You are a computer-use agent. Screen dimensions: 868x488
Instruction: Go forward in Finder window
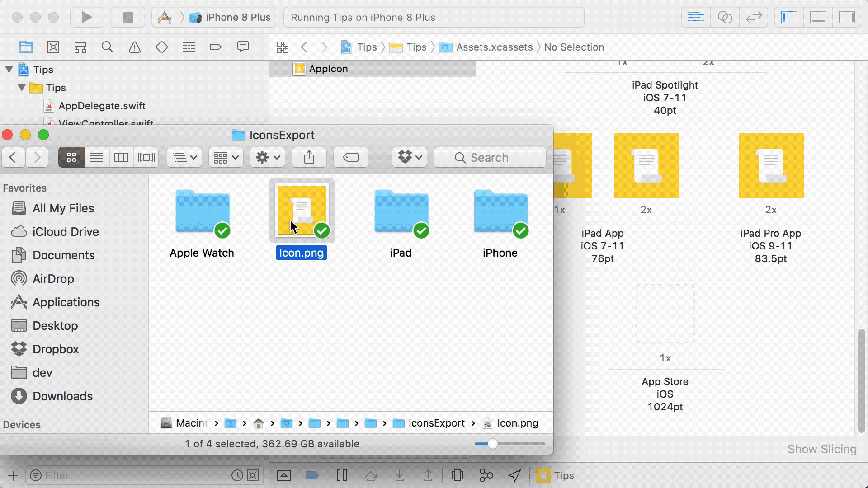pos(37,157)
